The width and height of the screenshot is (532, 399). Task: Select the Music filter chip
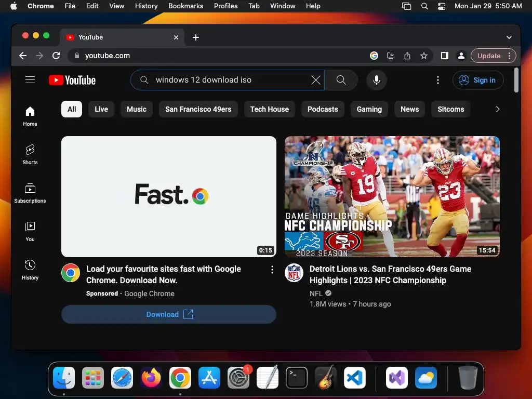[137, 109]
